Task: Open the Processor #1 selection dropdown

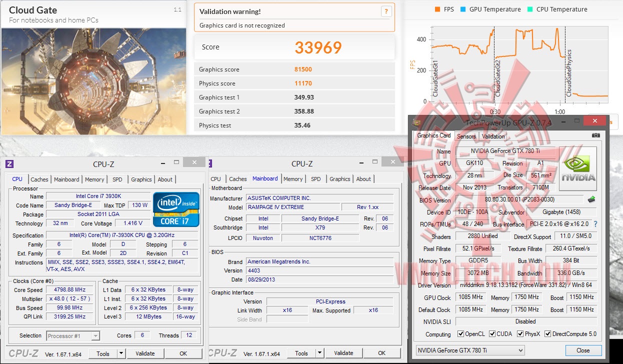Action: (73, 335)
